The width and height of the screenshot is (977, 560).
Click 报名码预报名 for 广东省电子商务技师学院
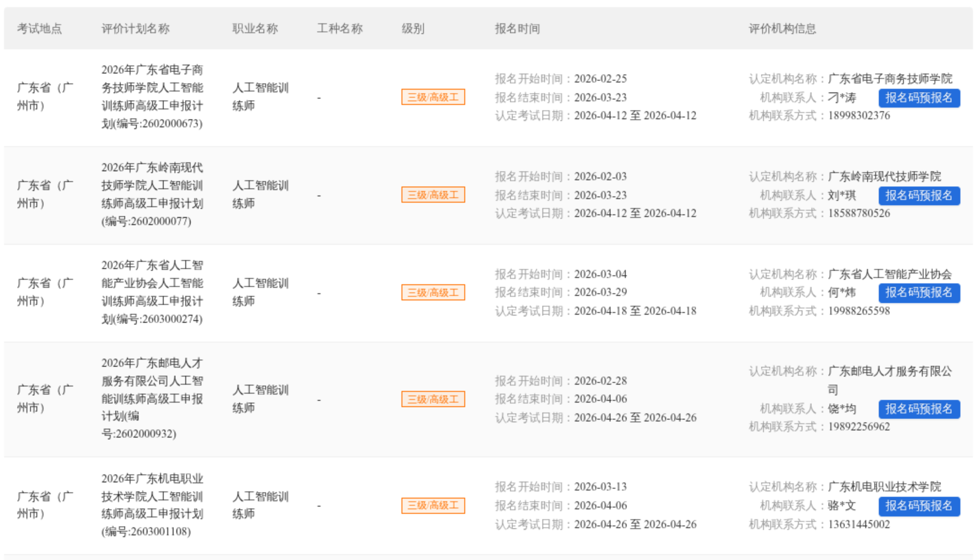click(x=919, y=98)
